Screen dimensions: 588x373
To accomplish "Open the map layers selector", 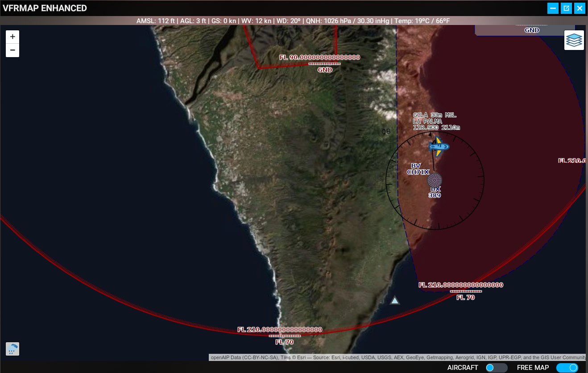I will (x=574, y=40).
